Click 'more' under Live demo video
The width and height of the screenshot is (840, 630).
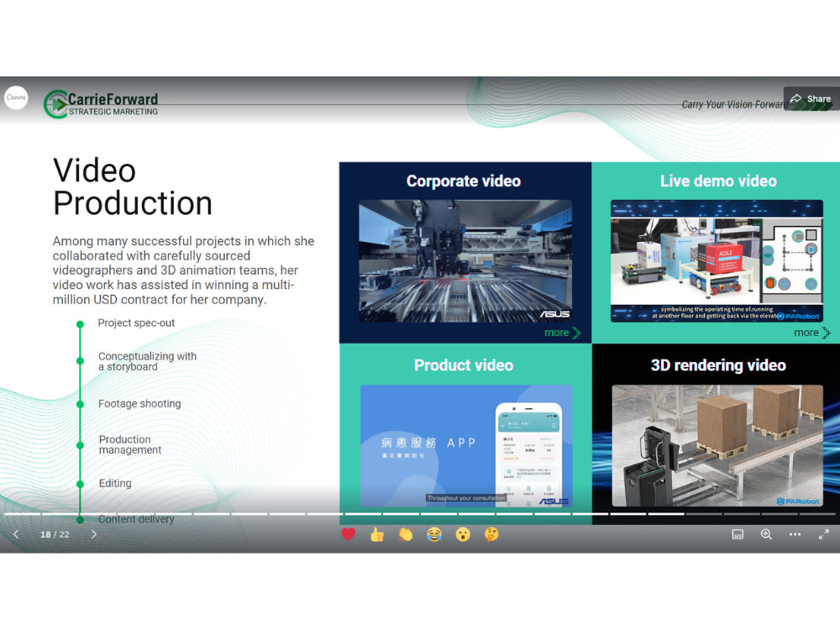(812, 333)
